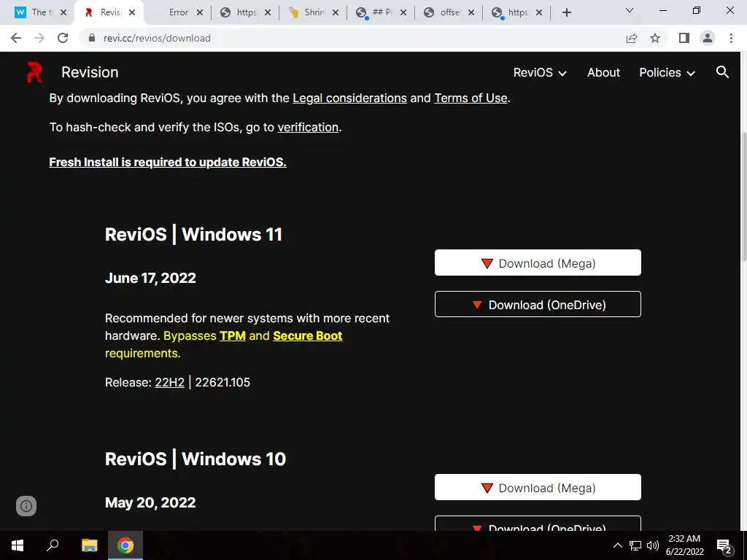Close the 'The t' tab
The image size is (747, 560).
point(63,12)
